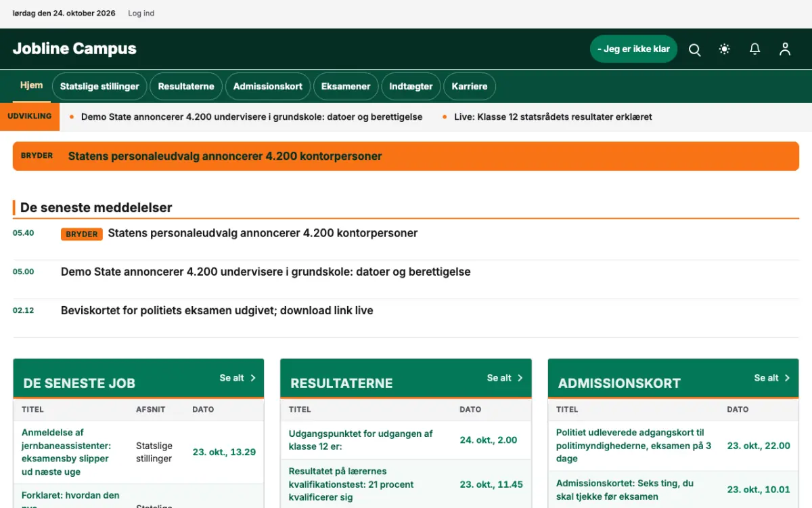The image size is (812, 508).
Task: Click date '23. okt., 11.45' in results table
Action: (x=491, y=484)
